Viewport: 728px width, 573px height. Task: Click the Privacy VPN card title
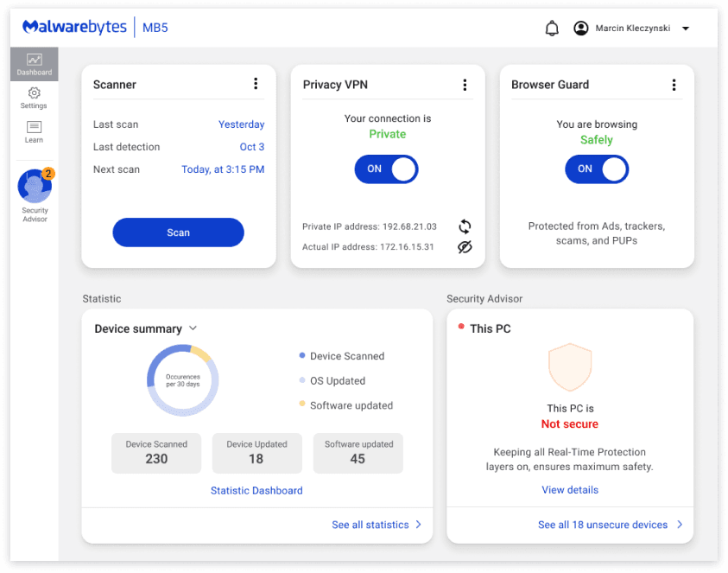(x=335, y=85)
